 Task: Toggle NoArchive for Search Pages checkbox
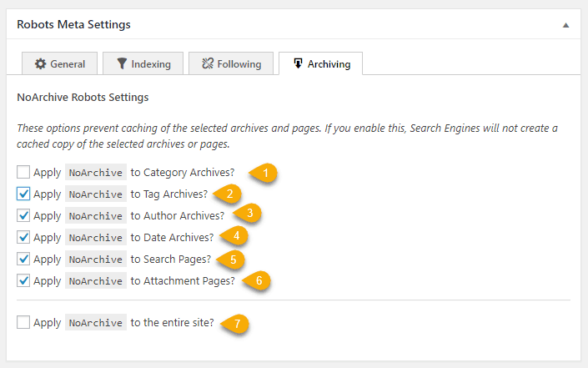(23, 260)
